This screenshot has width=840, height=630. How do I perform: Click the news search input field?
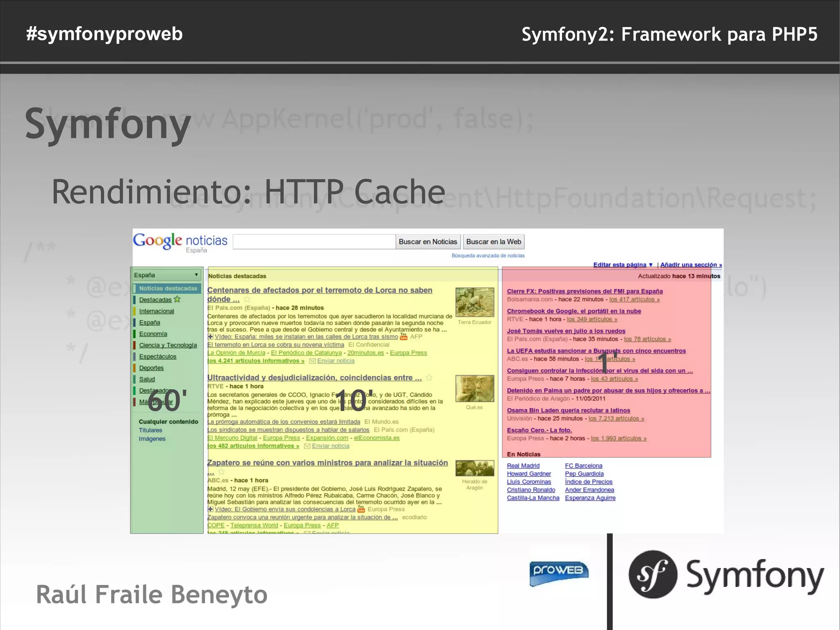(x=314, y=242)
